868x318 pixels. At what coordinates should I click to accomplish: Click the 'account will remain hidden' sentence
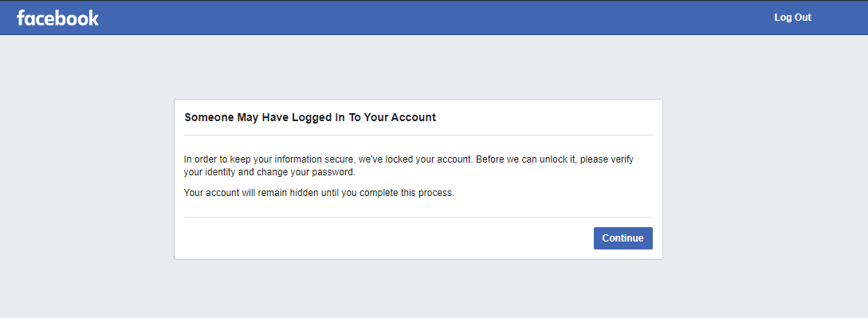point(319,194)
